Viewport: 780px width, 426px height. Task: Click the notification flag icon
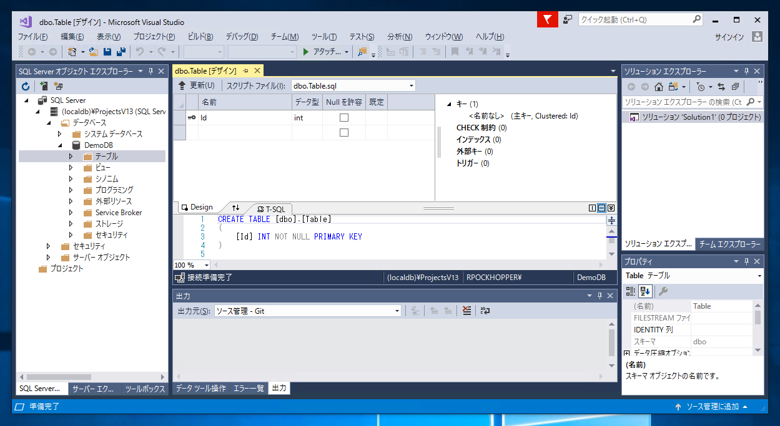pyautogui.click(x=547, y=19)
